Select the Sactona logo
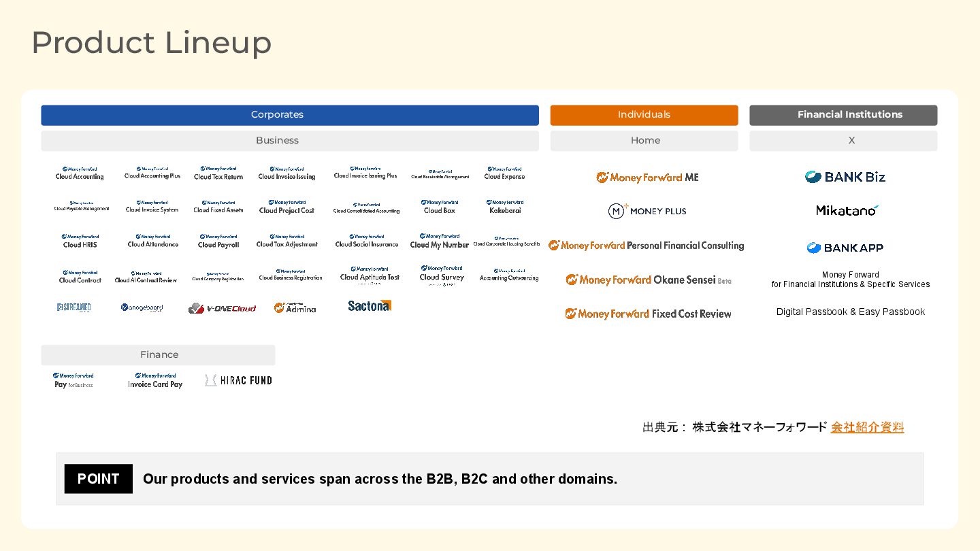 [370, 306]
